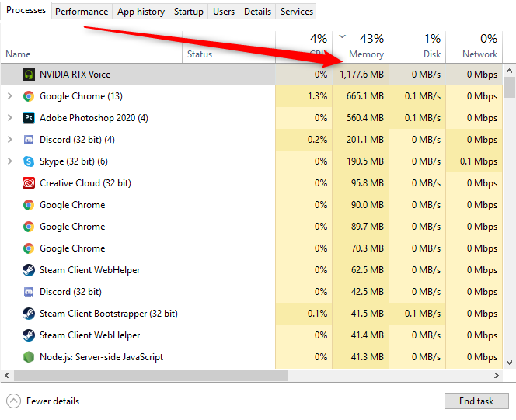Expand the Skype (32 bit) process group
This screenshot has width=516, height=420.
coord(9,161)
